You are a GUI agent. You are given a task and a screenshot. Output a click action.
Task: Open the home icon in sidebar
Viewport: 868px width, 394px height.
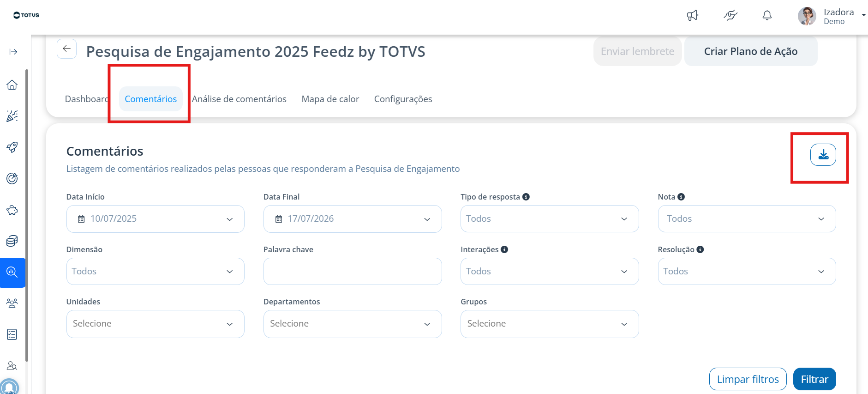pyautogui.click(x=12, y=85)
